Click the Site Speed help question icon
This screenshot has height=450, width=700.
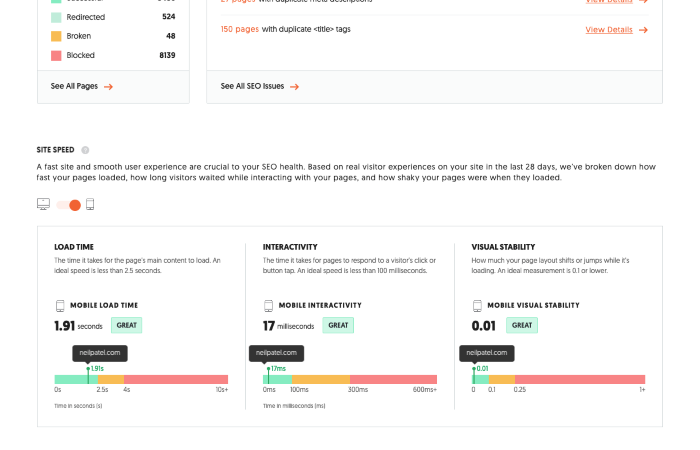(85, 150)
